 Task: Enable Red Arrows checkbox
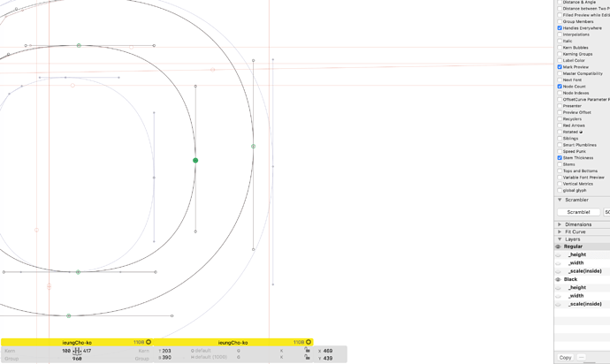(x=560, y=125)
